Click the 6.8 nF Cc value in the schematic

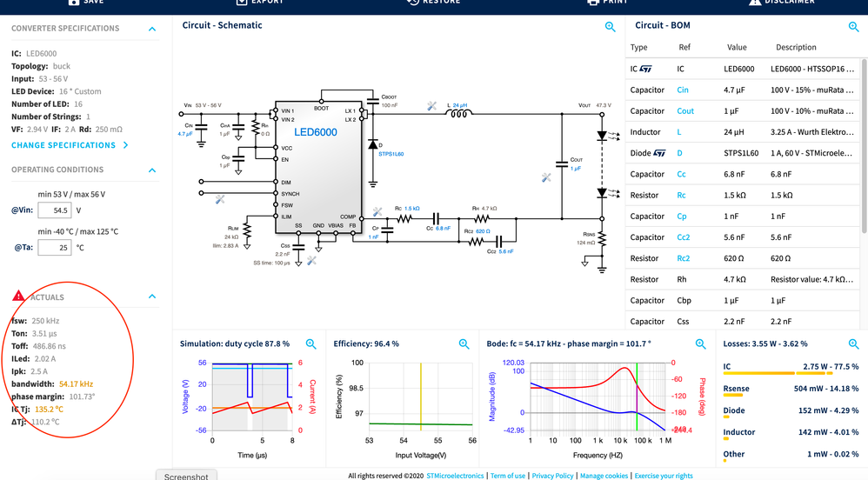(x=443, y=228)
